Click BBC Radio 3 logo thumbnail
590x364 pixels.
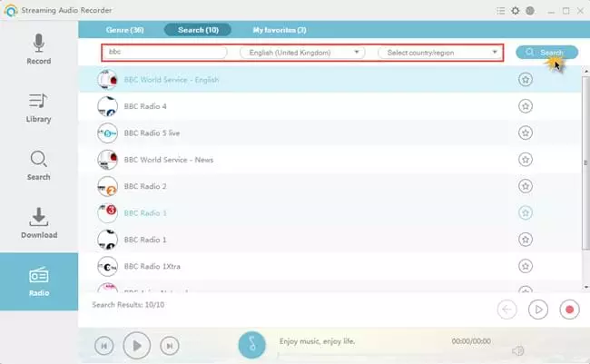(108, 213)
